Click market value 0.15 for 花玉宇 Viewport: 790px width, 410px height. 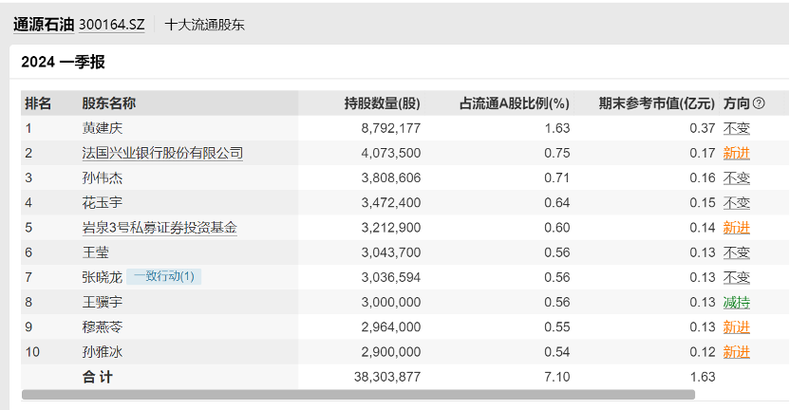click(702, 203)
